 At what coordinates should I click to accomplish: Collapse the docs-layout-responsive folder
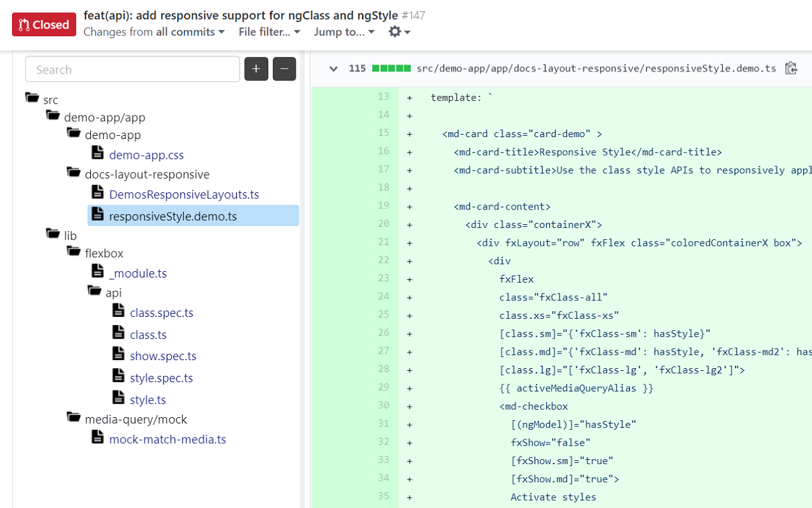pos(138,174)
